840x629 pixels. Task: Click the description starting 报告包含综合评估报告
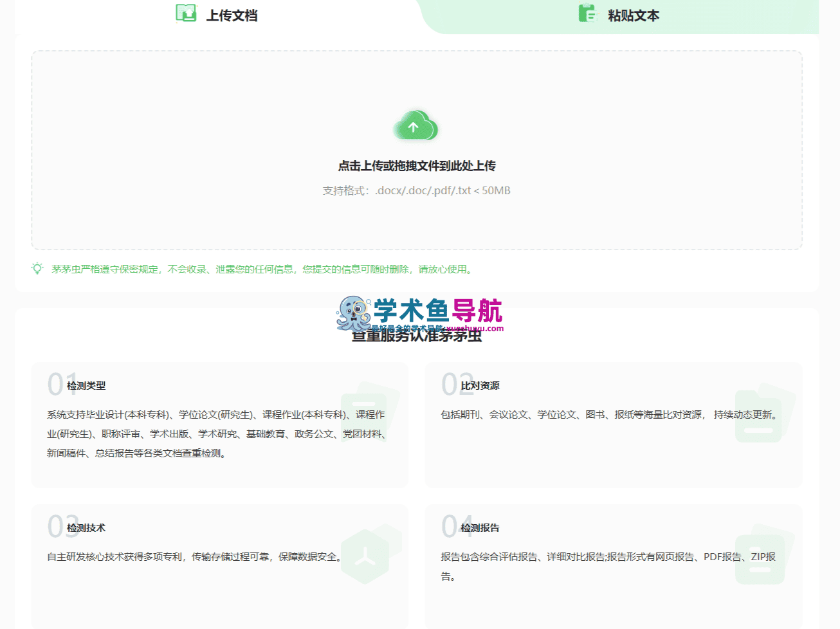[608, 567]
